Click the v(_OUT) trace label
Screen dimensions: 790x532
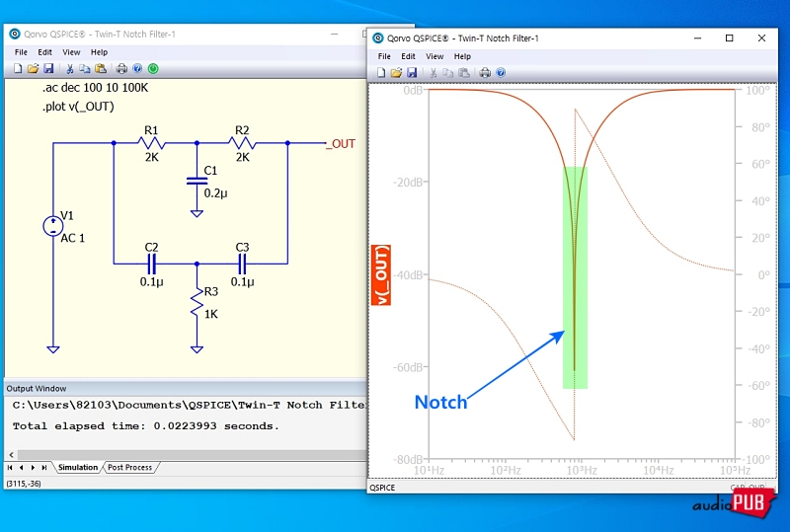point(381,274)
